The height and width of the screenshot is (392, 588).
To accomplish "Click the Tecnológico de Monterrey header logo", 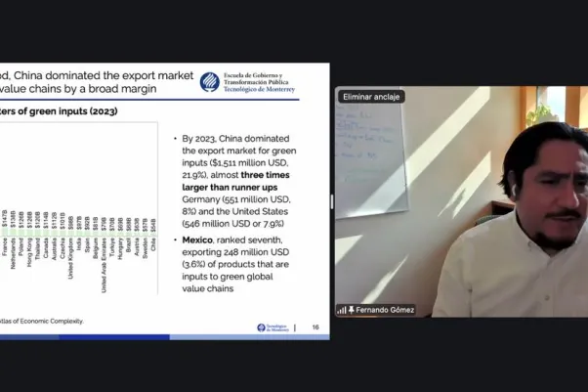I will point(247,82).
